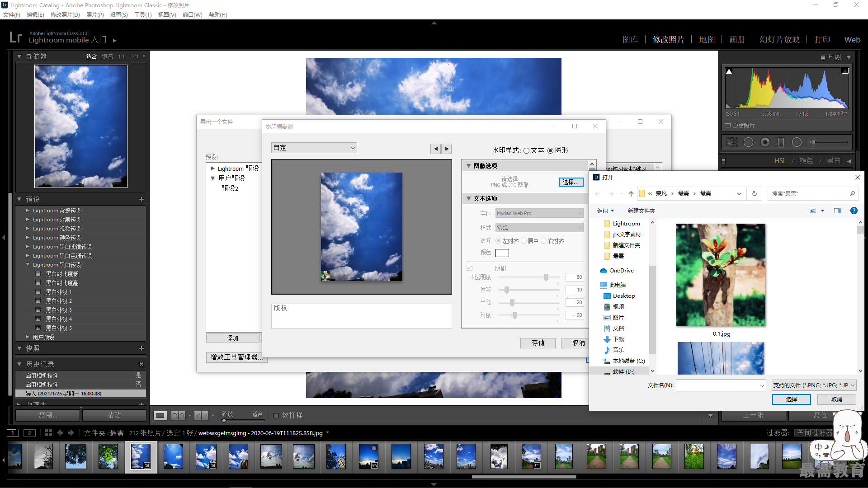
Task: Select the 0.1.jpg thumbnail
Action: [721, 275]
